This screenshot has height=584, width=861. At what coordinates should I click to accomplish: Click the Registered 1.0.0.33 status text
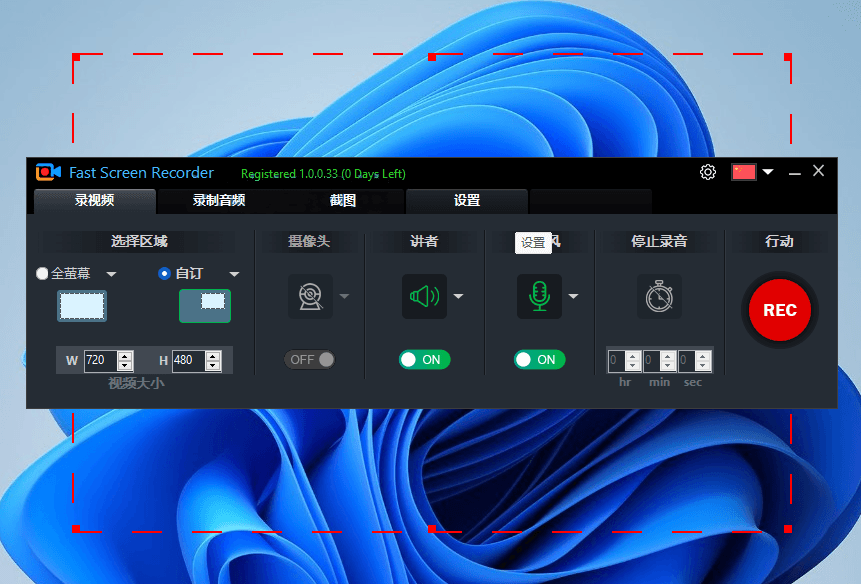[x=323, y=174]
